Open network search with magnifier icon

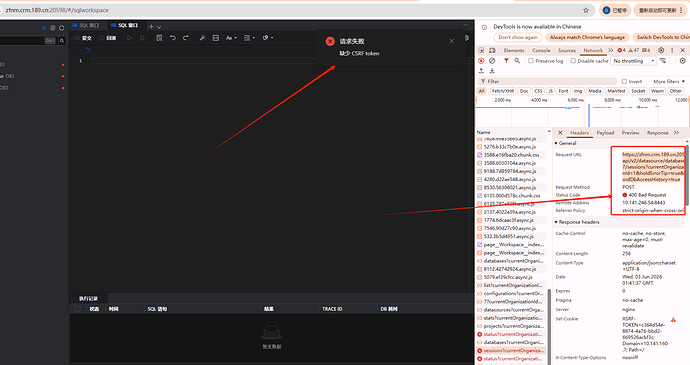tap(517, 61)
